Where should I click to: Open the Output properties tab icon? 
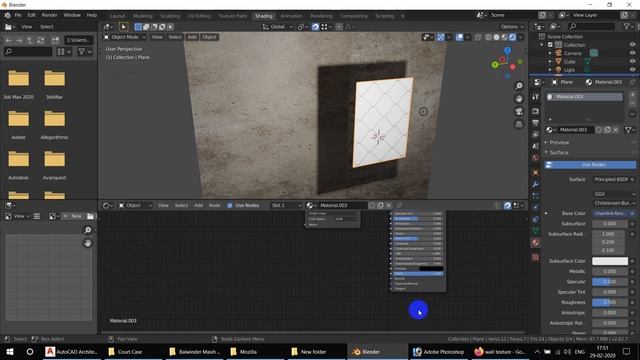click(536, 123)
